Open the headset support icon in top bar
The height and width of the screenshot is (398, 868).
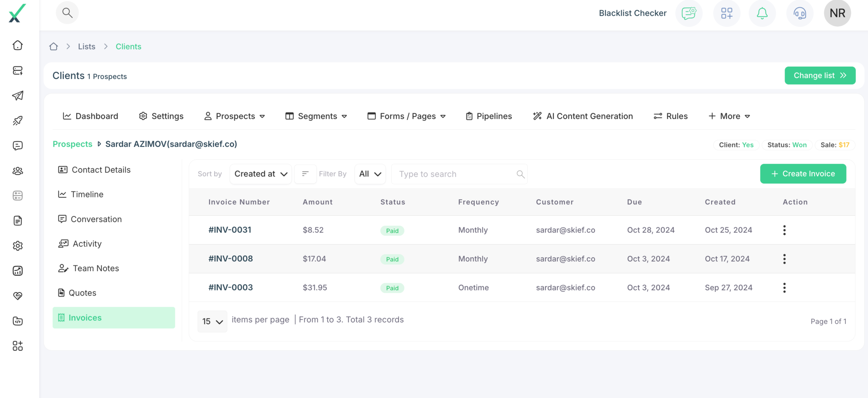click(x=799, y=13)
